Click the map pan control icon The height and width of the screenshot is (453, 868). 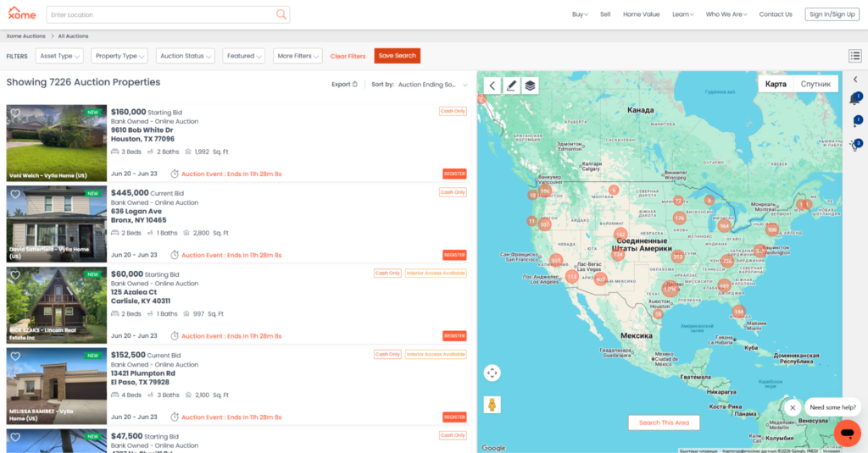click(x=492, y=373)
